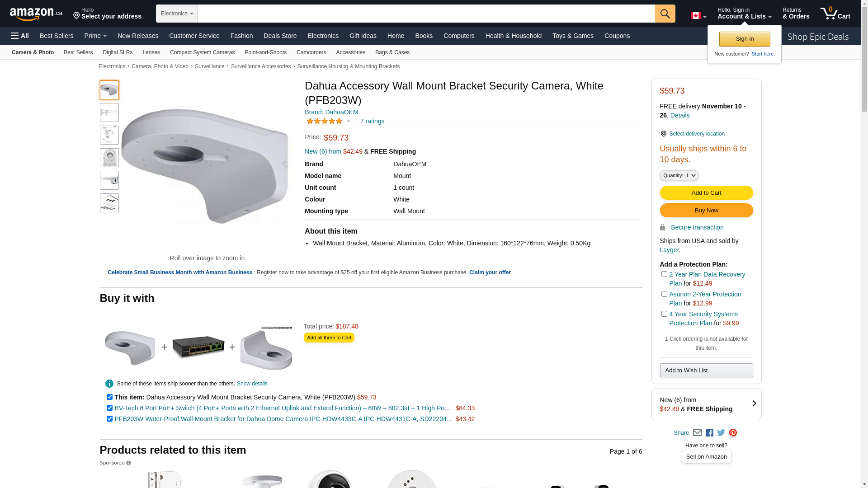The height and width of the screenshot is (488, 868).
Task: Click the search magnifier icon button
Action: (x=665, y=14)
